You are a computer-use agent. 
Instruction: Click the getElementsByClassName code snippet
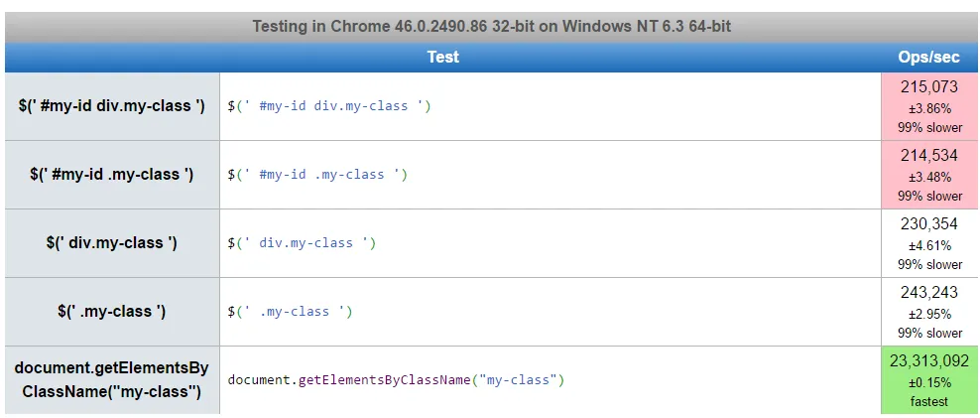click(396, 379)
